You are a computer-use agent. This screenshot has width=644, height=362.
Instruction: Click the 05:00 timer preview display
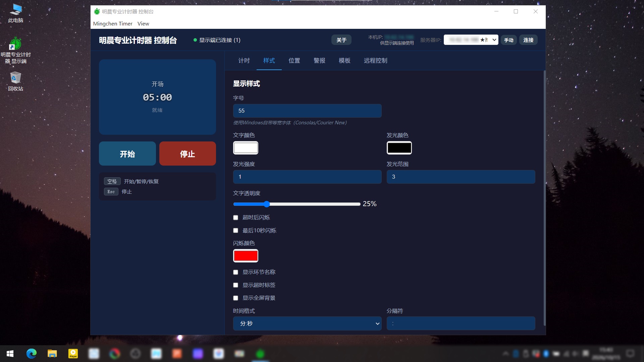click(157, 97)
